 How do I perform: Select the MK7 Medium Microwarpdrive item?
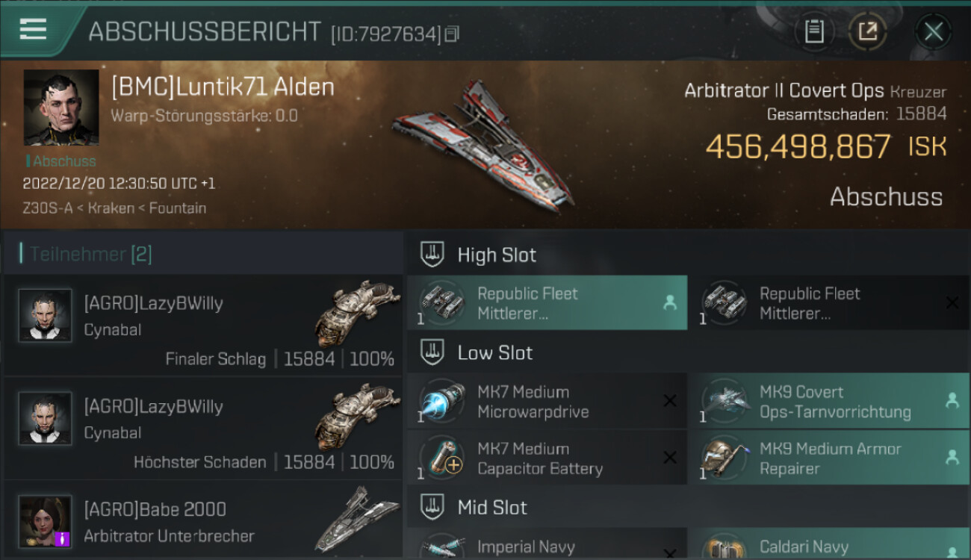tap(547, 402)
